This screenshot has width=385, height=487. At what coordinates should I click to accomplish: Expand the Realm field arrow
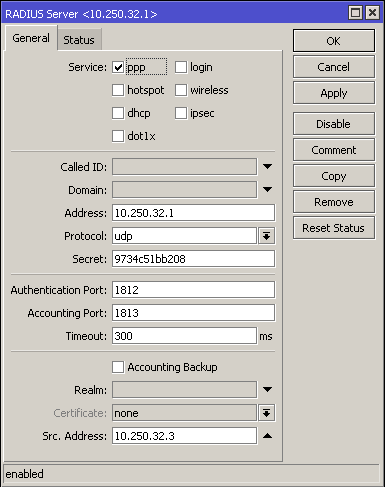point(267,389)
